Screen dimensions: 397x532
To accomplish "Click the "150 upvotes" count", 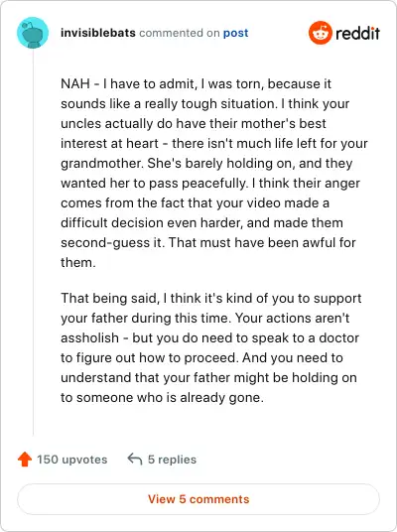I will pos(71,460).
